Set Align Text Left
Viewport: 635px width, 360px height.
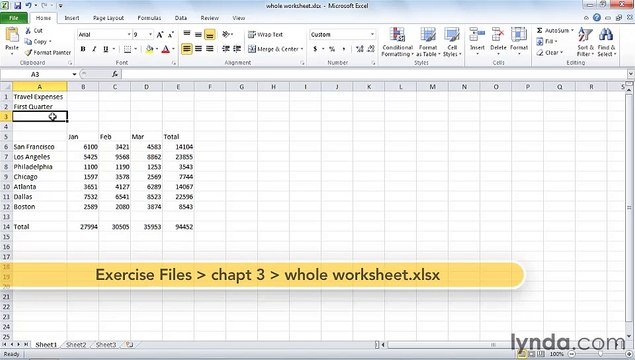pos(187,49)
